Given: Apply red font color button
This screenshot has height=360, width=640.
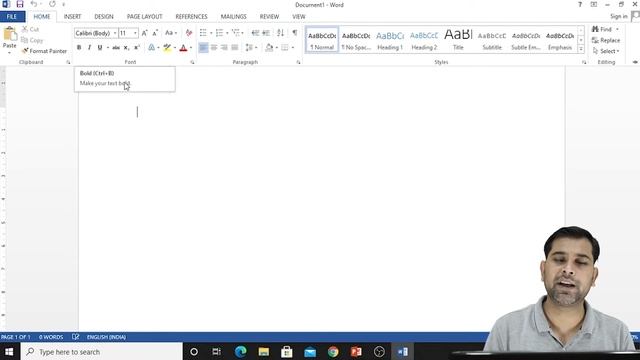Looking at the screenshot, I should (183, 48).
